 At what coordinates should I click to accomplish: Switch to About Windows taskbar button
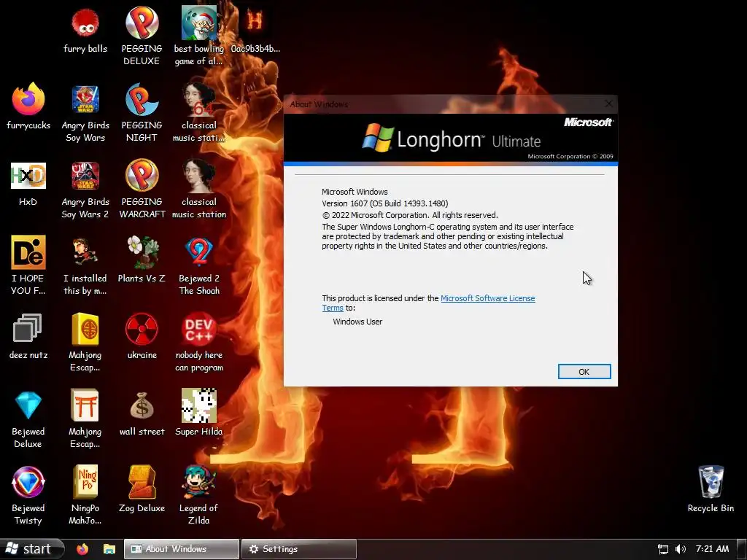pyautogui.click(x=182, y=549)
